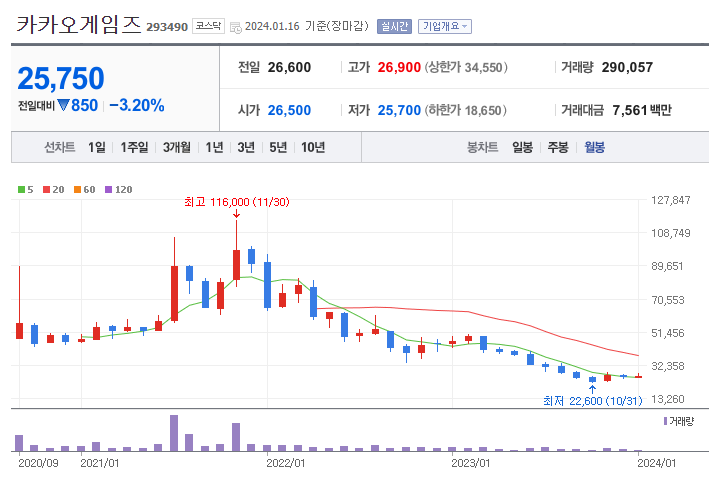
Task: Click the current price 25,750
Action: tap(61, 78)
